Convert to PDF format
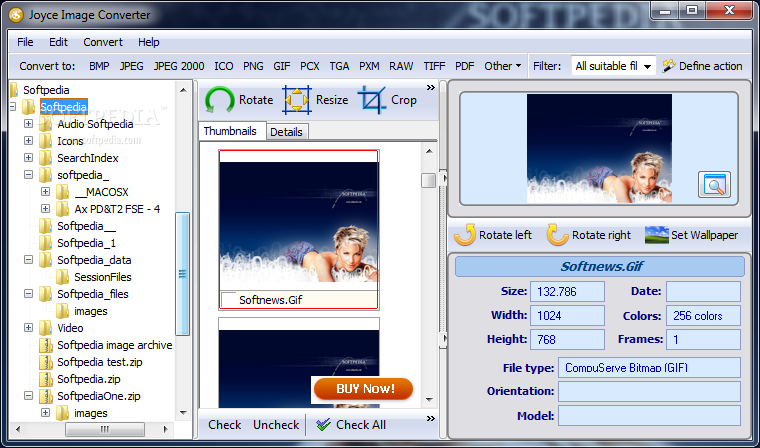Viewport: 760px width, 448px height. (464, 66)
